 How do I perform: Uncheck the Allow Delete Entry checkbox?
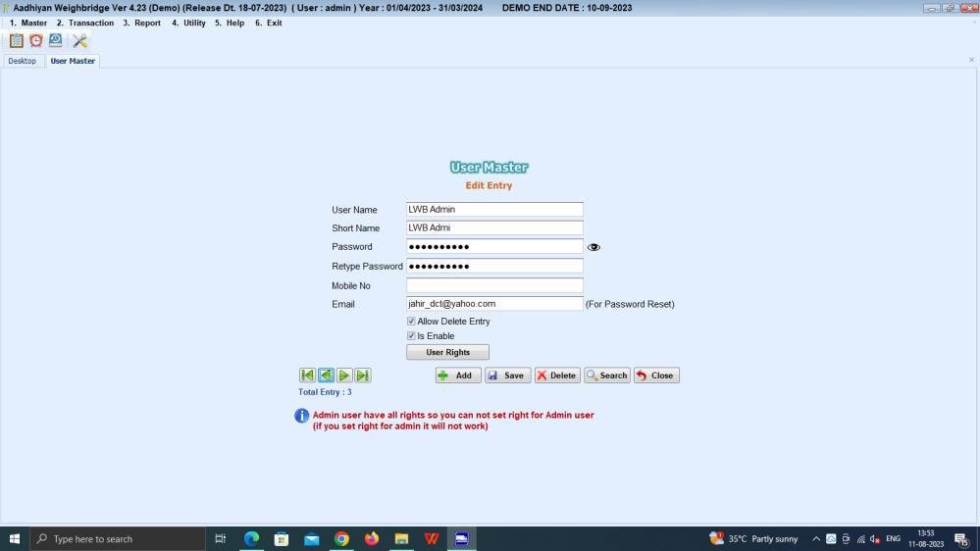point(411,322)
